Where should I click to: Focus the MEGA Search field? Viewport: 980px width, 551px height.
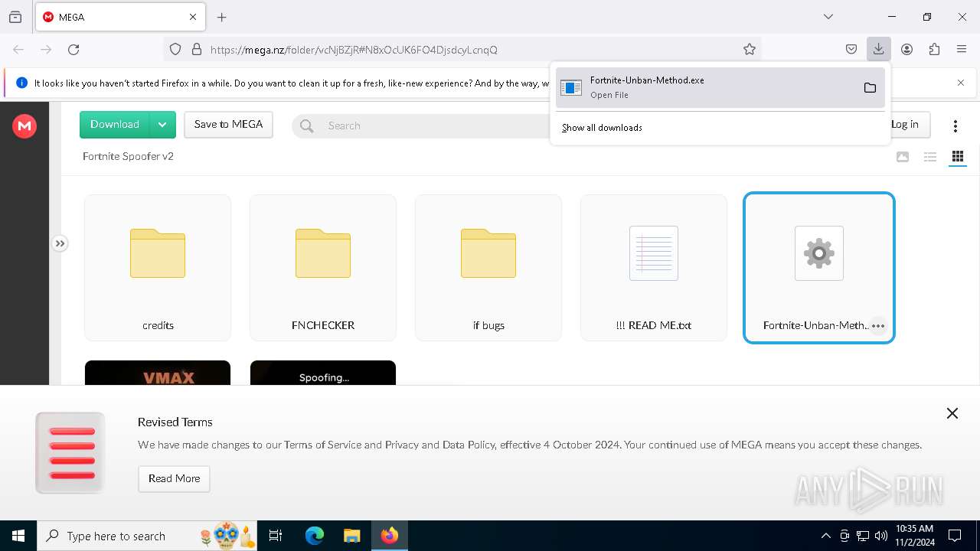pyautogui.click(x=421, y=126)
